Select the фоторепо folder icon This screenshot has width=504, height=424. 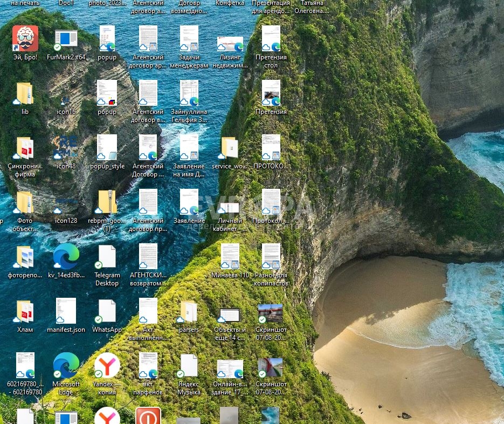coord(25,257)
